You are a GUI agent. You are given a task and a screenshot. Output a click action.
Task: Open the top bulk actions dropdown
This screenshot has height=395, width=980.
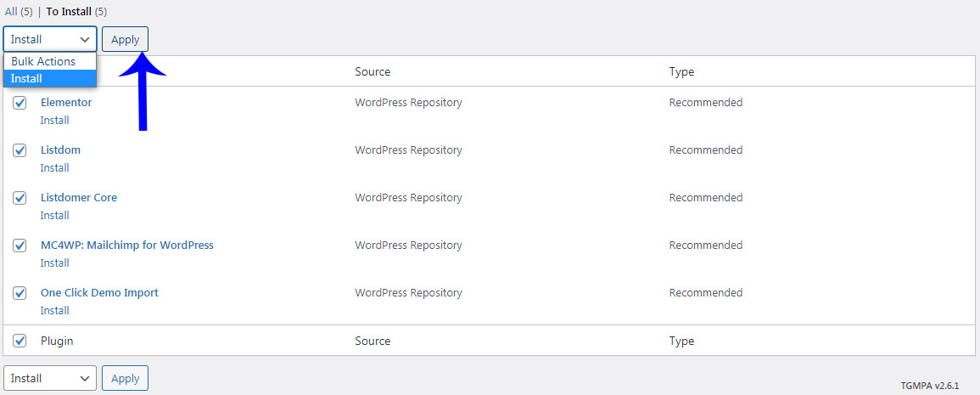(x=50, y=39)
